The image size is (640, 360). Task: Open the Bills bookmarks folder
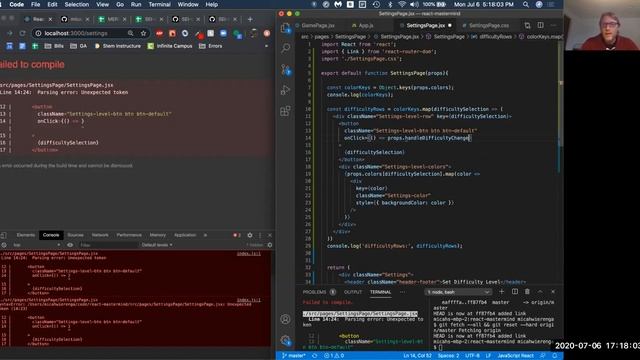click(54, 46)
